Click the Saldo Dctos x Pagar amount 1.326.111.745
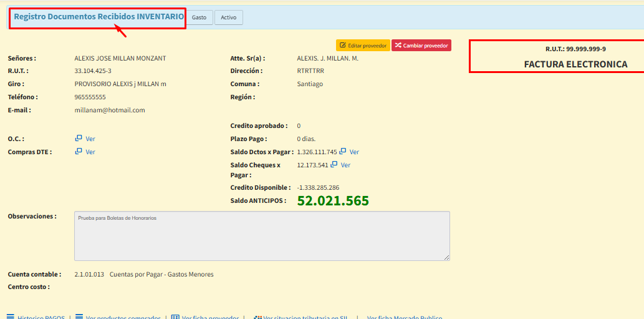The height and width of the screenshot is (319, 644). click(x=317, y=152)
